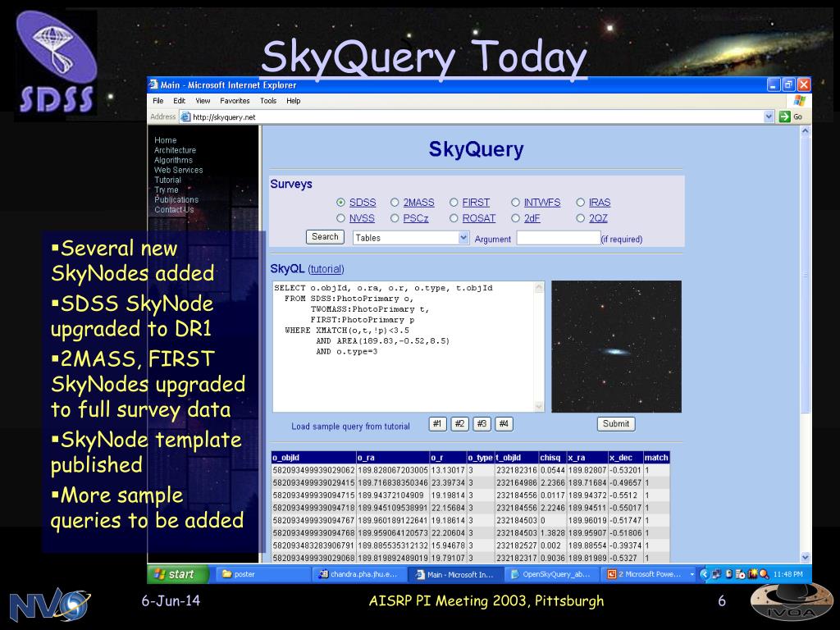Pick the 2dF survey radio button
840x630 pixels.
[515, 218]
